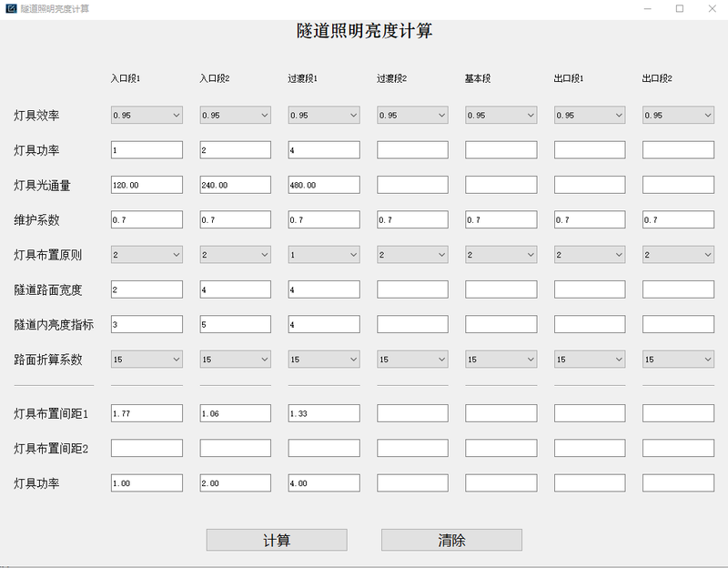The width and height of the screenshot is (728, 568).
Task: Expand 路面折算系数 dropdown for 出口段1
Action: click(590, 359)
